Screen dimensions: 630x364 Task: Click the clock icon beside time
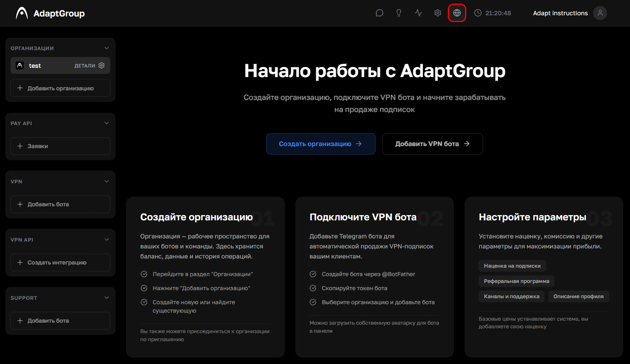point(478,13)
